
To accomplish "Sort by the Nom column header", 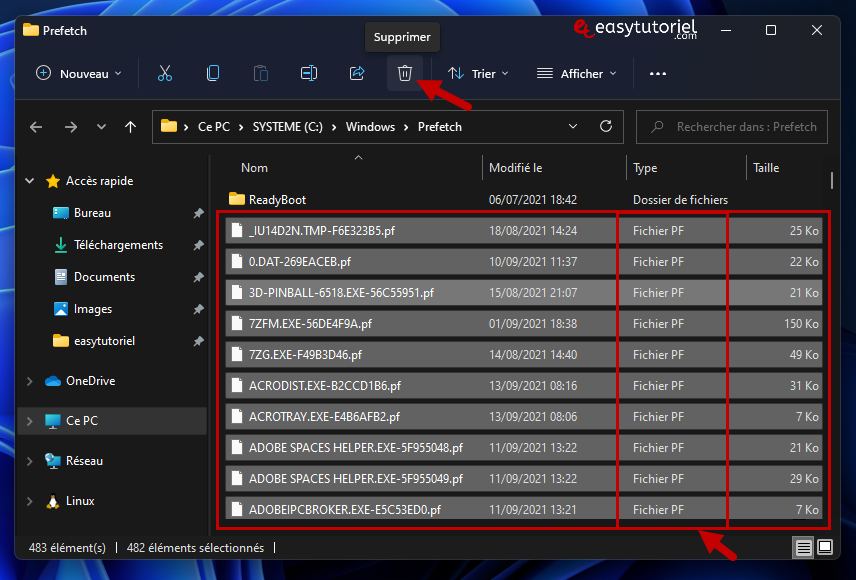I will (x=254, y=168).
